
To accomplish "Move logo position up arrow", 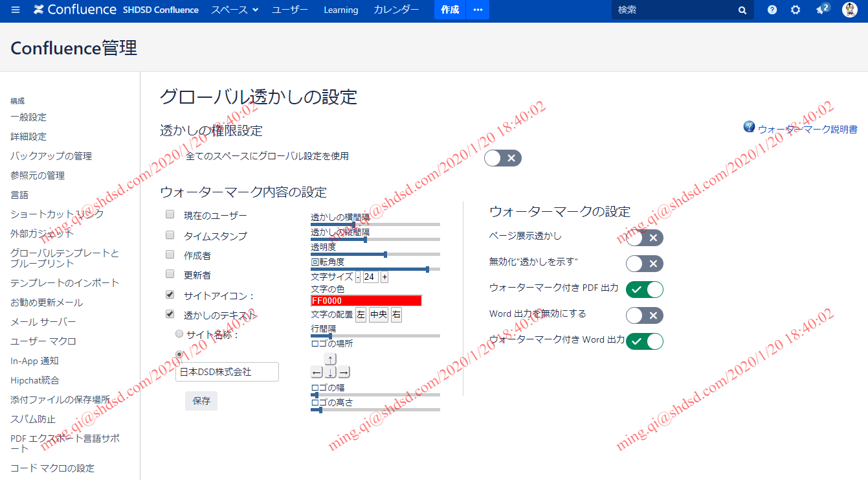I will point(330,359).
